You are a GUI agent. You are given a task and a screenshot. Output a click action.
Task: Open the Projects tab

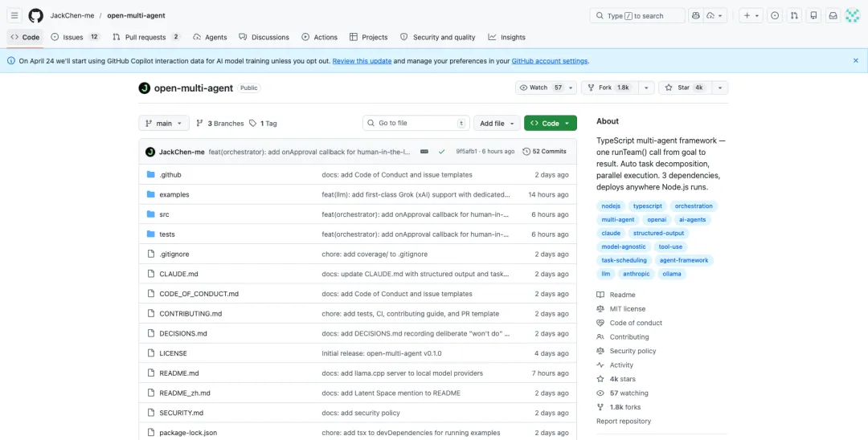[369, 37]
